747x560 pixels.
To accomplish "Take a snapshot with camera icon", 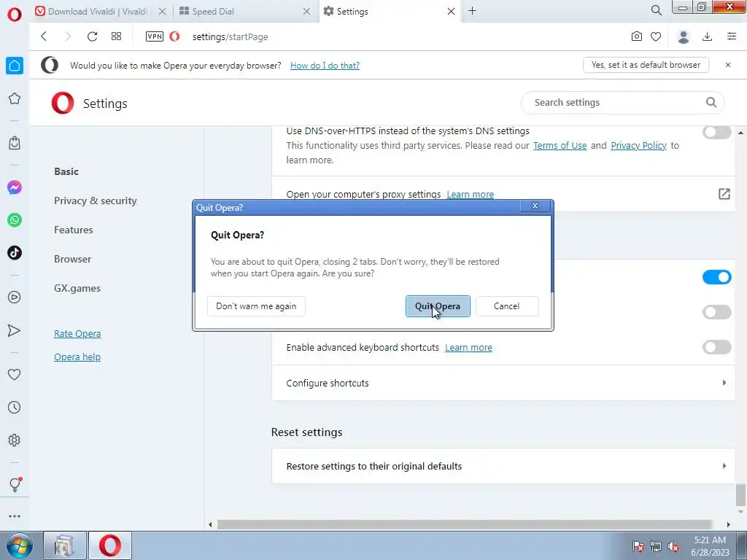I will pyautogui.click(x=636, y=36).
